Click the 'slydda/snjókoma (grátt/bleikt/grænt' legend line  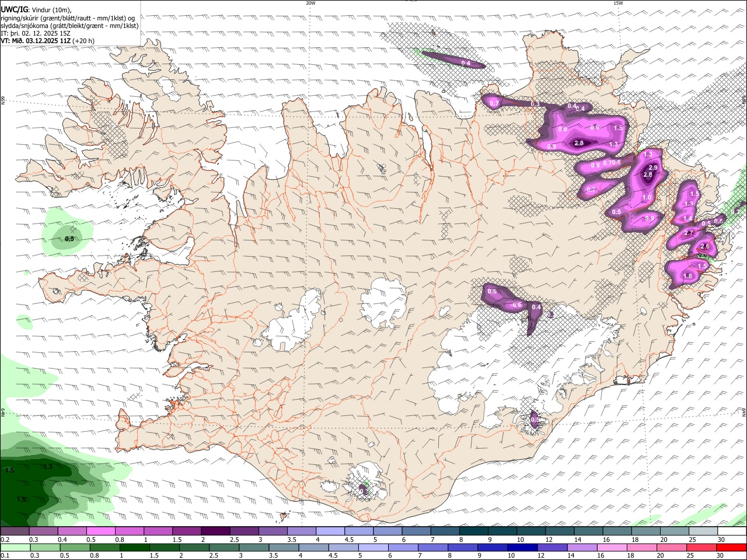click(69, 26)
